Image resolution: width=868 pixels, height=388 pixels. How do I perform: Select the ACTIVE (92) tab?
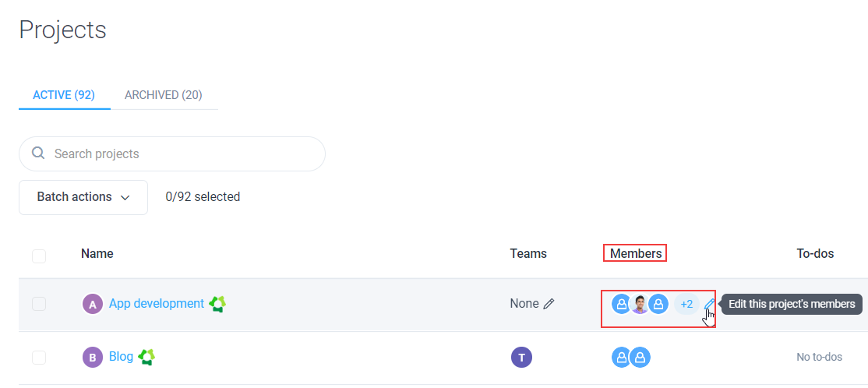[64, 94]
